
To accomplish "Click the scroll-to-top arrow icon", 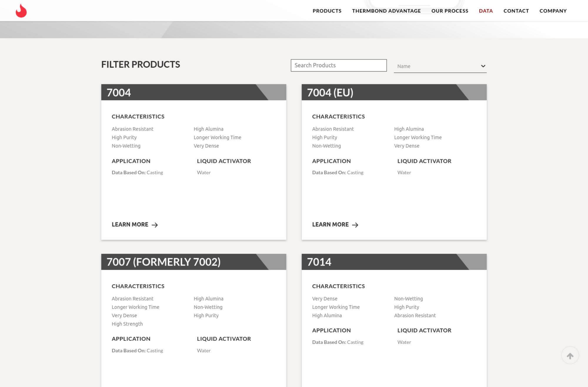I will coord(570,356).
